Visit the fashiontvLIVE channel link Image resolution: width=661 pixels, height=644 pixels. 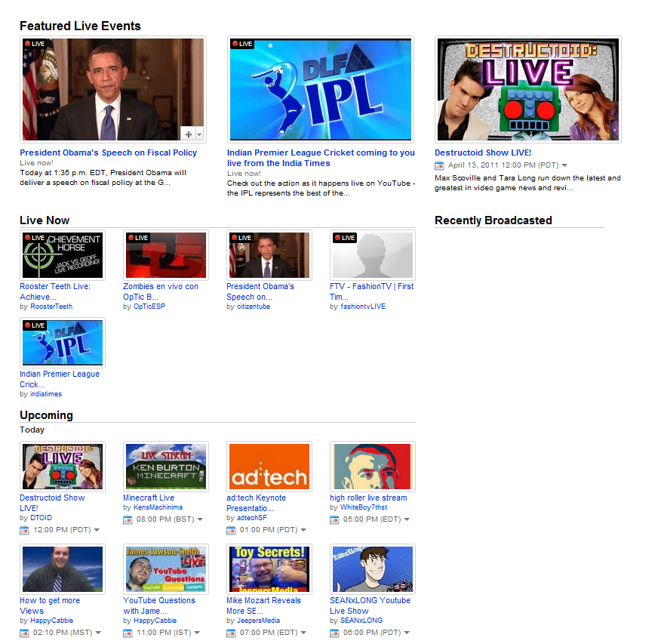tap(362, 307)
